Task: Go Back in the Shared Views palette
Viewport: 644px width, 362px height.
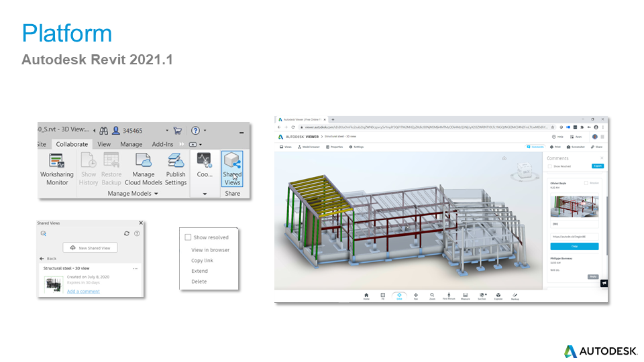Action: [48, 259]
